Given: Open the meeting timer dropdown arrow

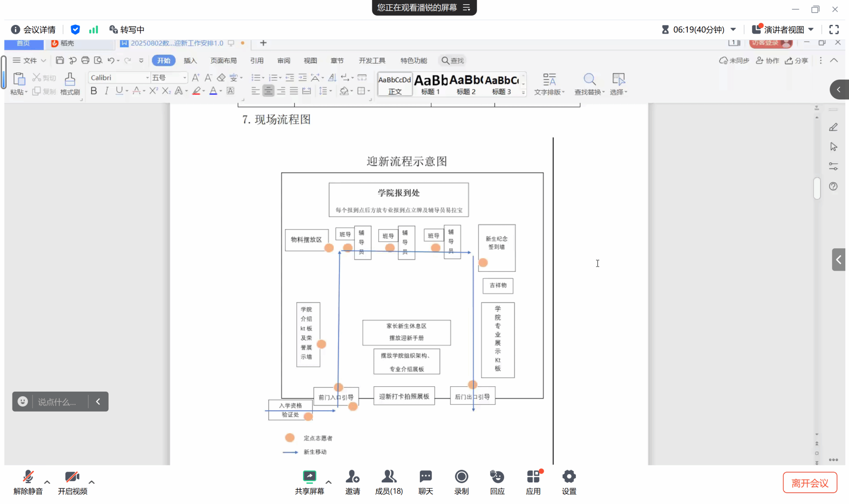Looking at the screenshot, I should pos(733,29).
